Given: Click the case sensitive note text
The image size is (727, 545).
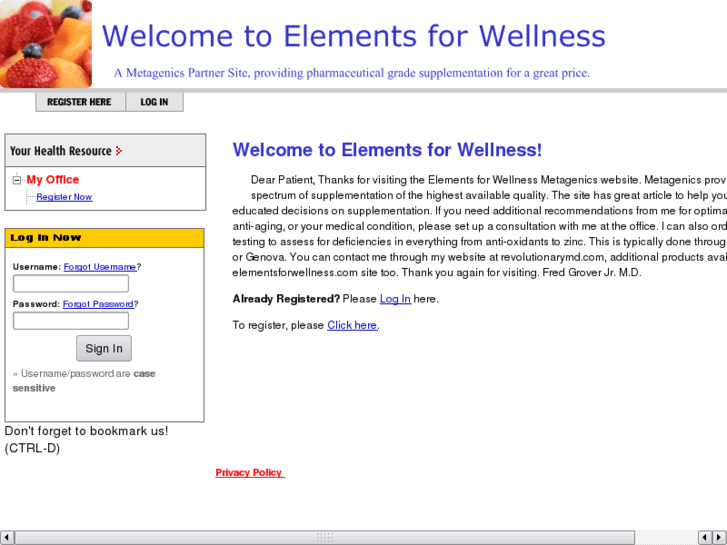Looking at the screenshot, I should tap(84, 381).
